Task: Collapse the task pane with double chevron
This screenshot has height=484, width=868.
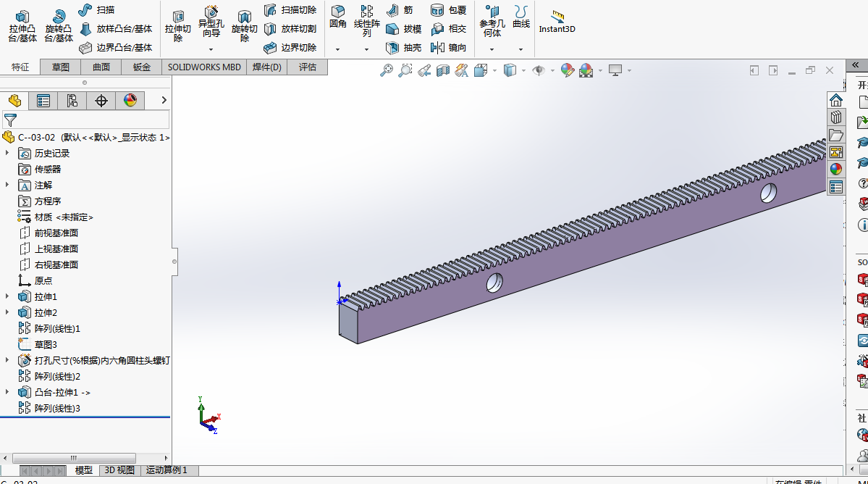Action: pos(856,64)
